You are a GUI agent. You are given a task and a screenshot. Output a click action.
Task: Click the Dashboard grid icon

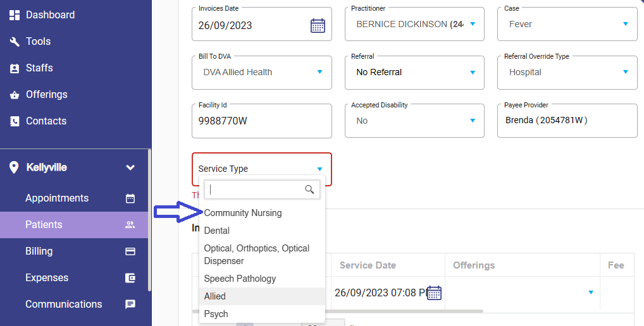[15, 15]
